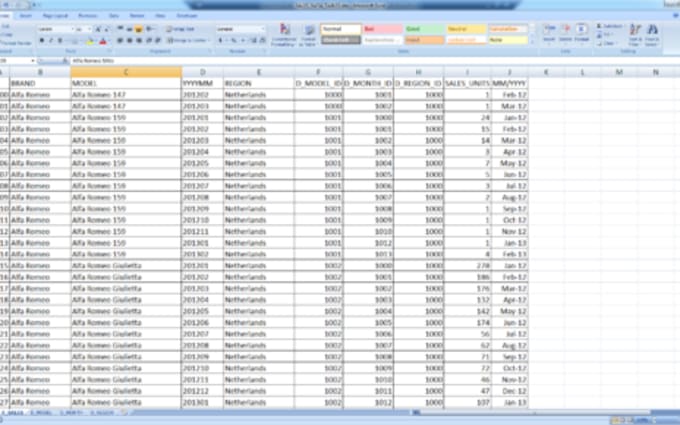Viewport: 680px width, 425px height.
Task: Switch to the Page Layout ribbon tab
Action: tap(55, 16)
